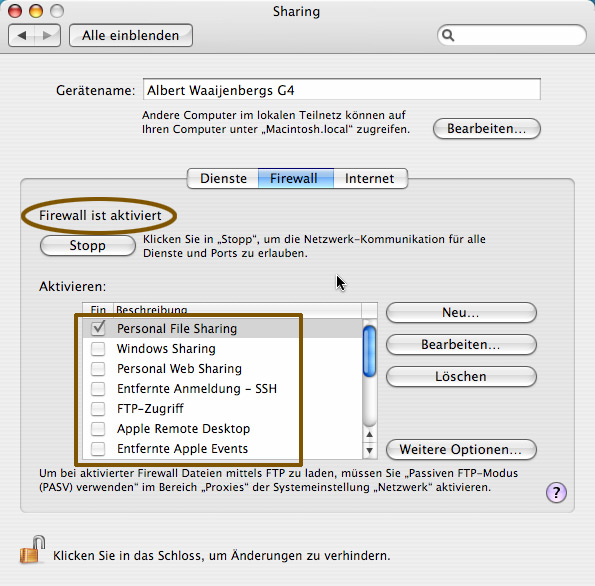This screenshot has height=586, width=595.
Task: Open Weitere Optionen dialog
Action: (x=461, y=449)
